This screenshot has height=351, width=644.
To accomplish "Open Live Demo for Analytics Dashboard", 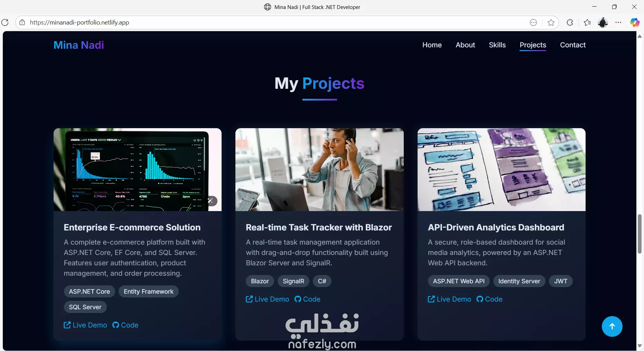I will 449,299.
